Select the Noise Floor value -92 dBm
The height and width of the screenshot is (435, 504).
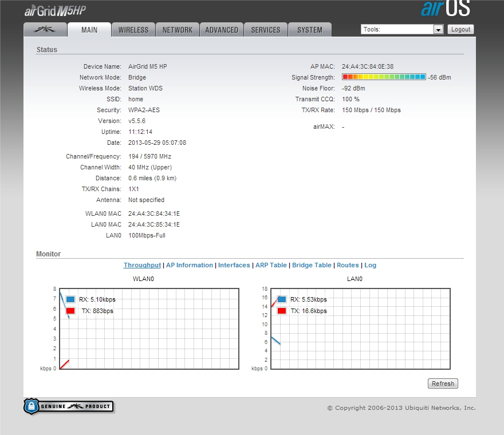[x=353, y=88]
